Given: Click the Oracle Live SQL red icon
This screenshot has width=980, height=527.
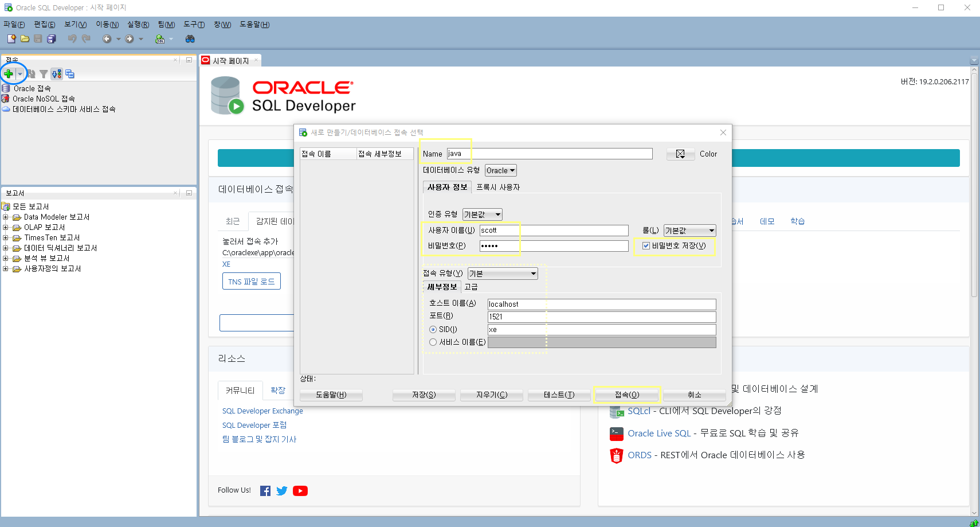Looking at the screenshot, I should pos(617,434).
